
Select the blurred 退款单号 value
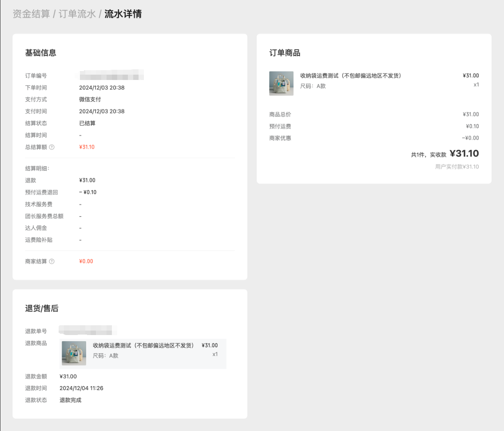(x=88, y=331)
